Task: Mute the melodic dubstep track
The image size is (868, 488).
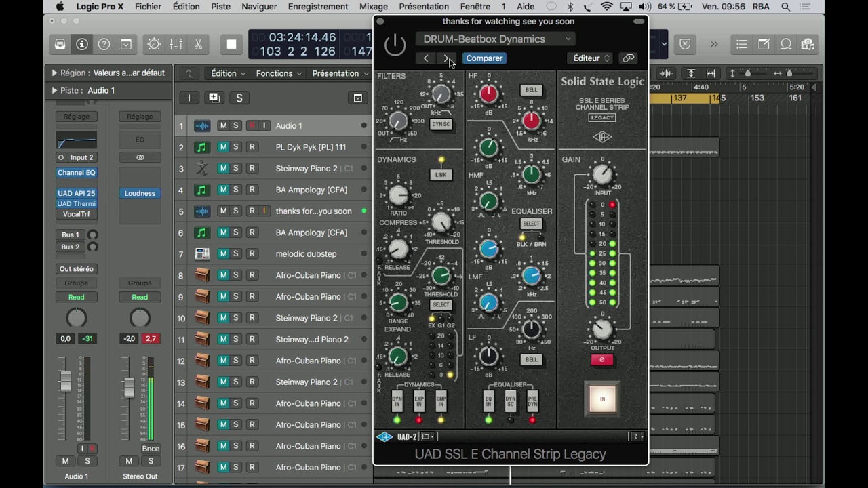Action: pos(223,254)
